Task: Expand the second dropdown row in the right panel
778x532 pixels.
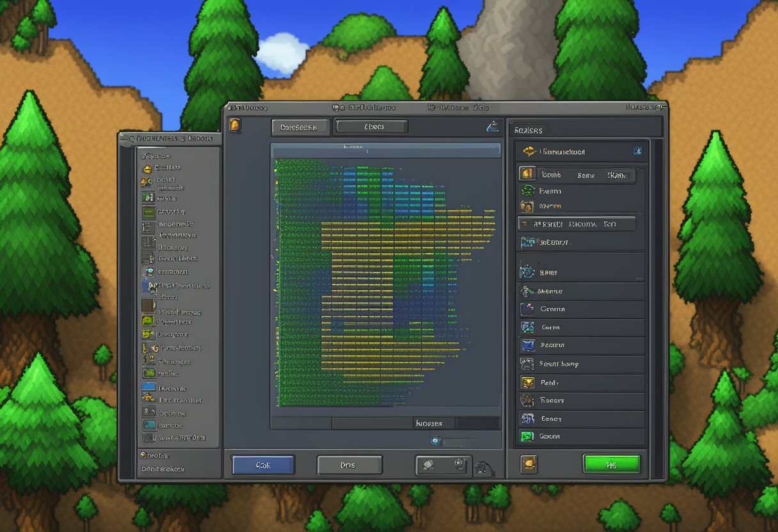Action: pyautogui.click(x=576, y=224)
